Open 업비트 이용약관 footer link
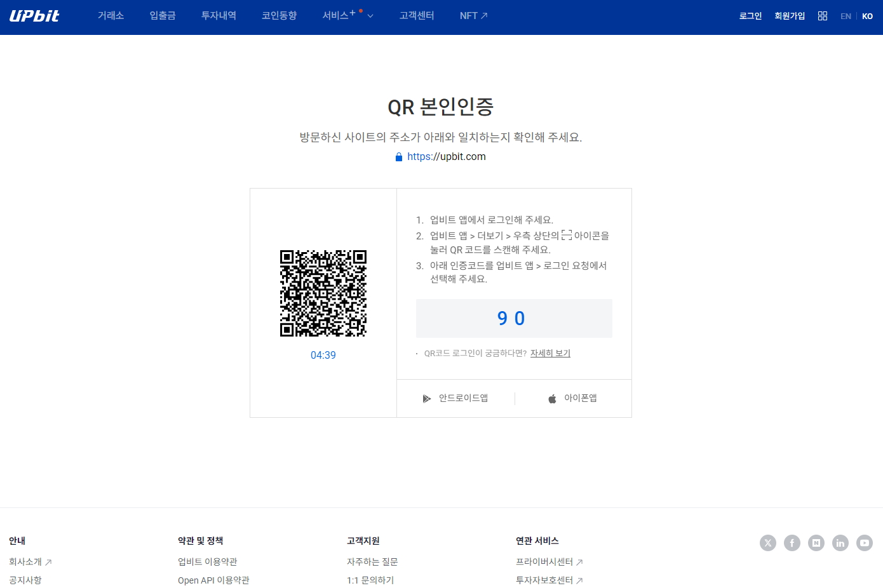Screen dimensions: 883x588 208,562
